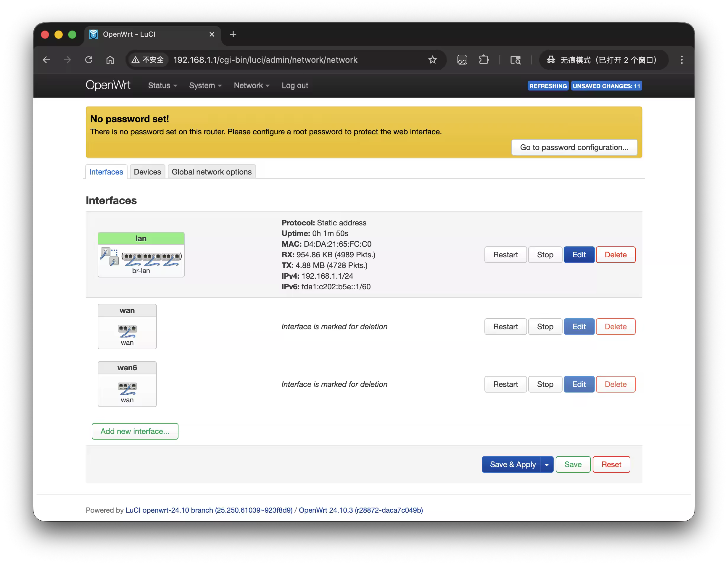Open the extensions puzzle icon
Screen dimensions: 728x565
[484, 60]
